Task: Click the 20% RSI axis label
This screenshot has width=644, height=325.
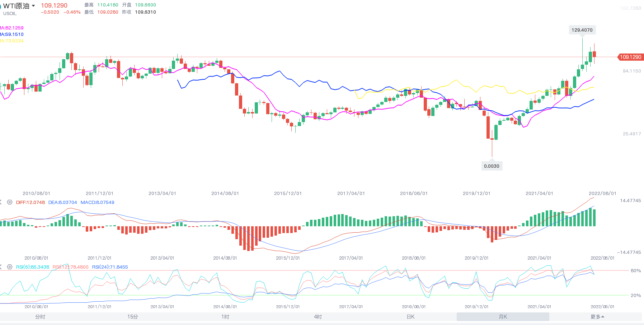Action: pyautogui.click(x=636, y=295)
